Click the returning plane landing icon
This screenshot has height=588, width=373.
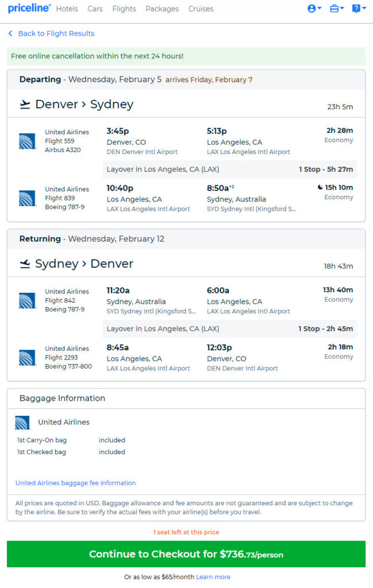click(25, 264)
